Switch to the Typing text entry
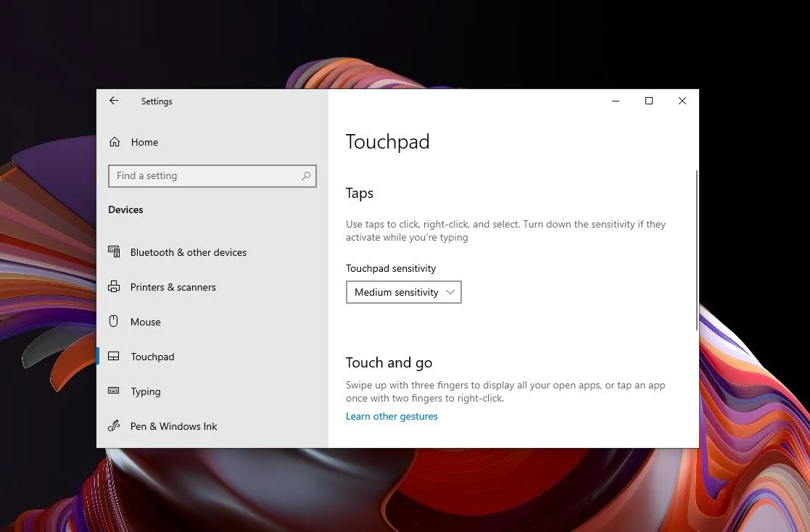The width and height of the screenshot is (810, 532). [x=146, y=391]
